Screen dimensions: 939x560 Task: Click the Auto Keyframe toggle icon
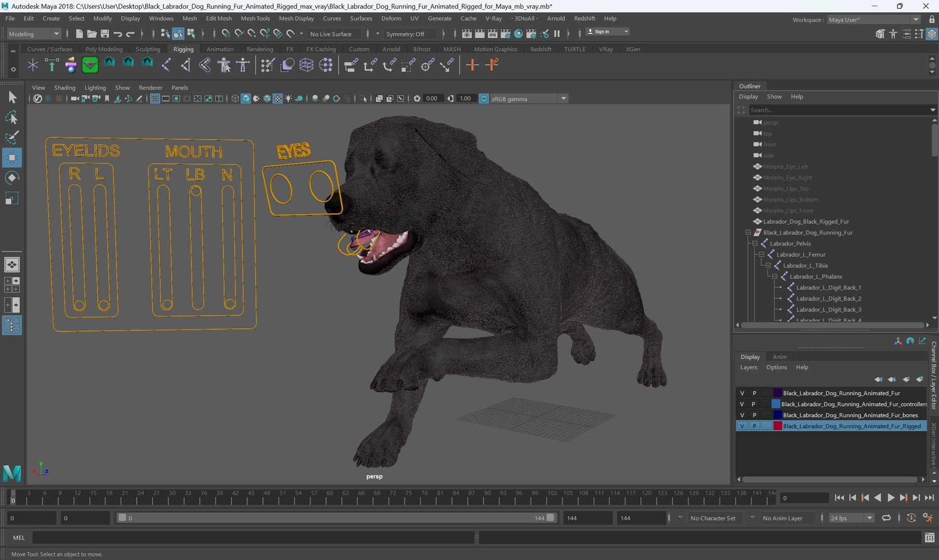click(911, 517)
